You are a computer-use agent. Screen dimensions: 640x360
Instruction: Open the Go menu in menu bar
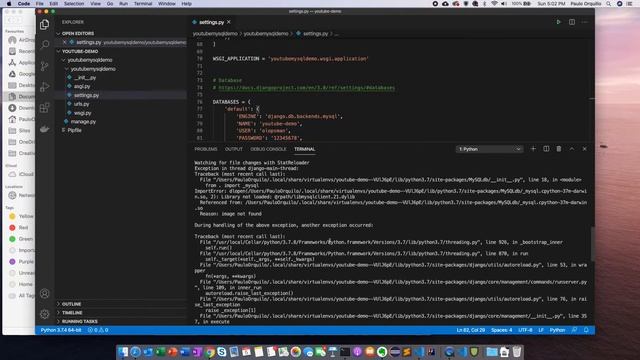pyautogui.click(x=110, y=4)
